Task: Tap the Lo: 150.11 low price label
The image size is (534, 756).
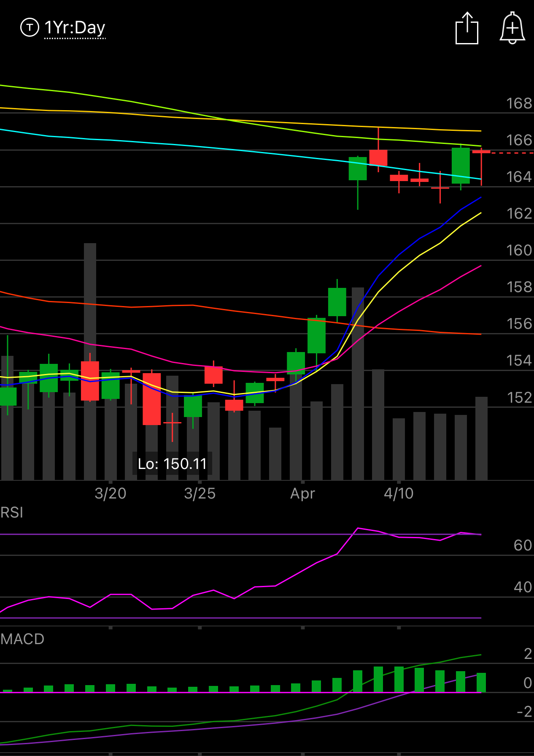Action: [172, 463]
